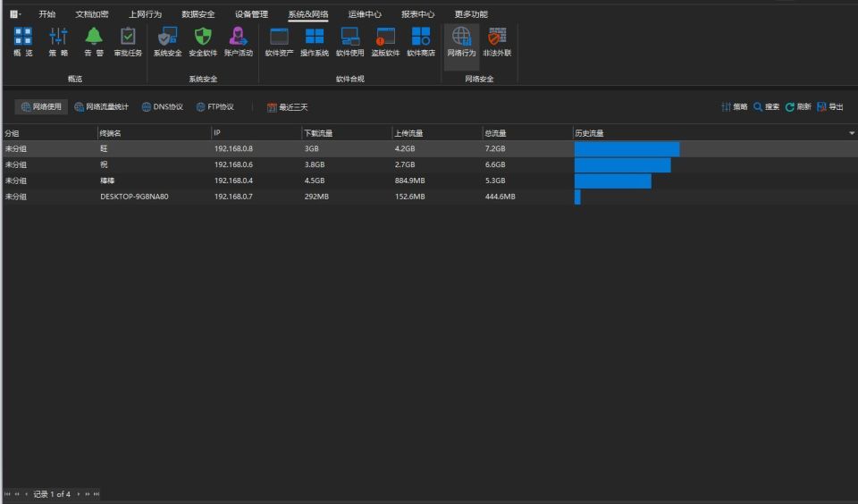The image size is (858, 504).
Task: Open the 最近三天 date range dropdown
Action: click(x=287, y=107)
